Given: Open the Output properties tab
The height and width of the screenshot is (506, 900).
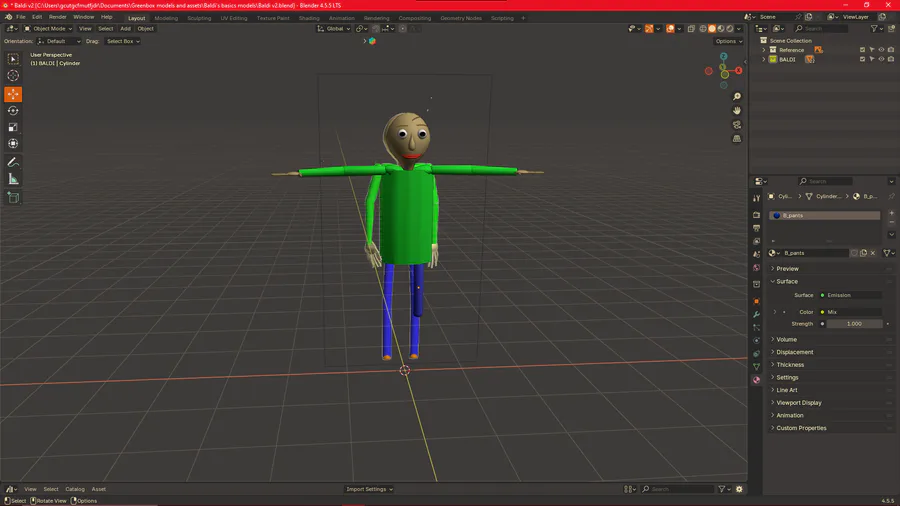Looking at the screenshot, I should [757, 228].
